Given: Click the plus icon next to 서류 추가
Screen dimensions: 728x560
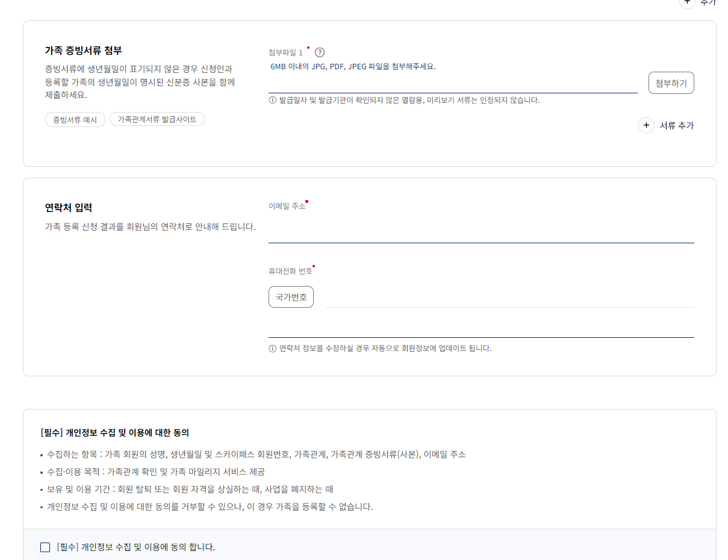Looking at the screenshot, I should [x=646, y=125].
